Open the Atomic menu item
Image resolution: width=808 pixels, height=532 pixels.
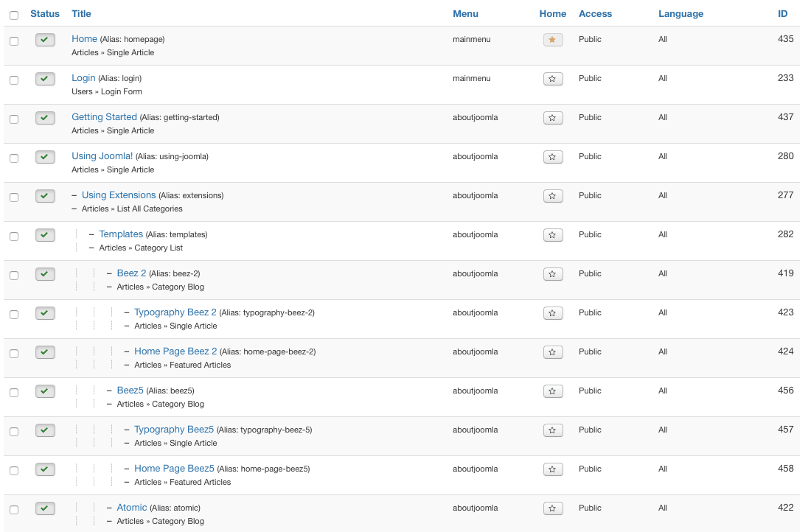132,508
